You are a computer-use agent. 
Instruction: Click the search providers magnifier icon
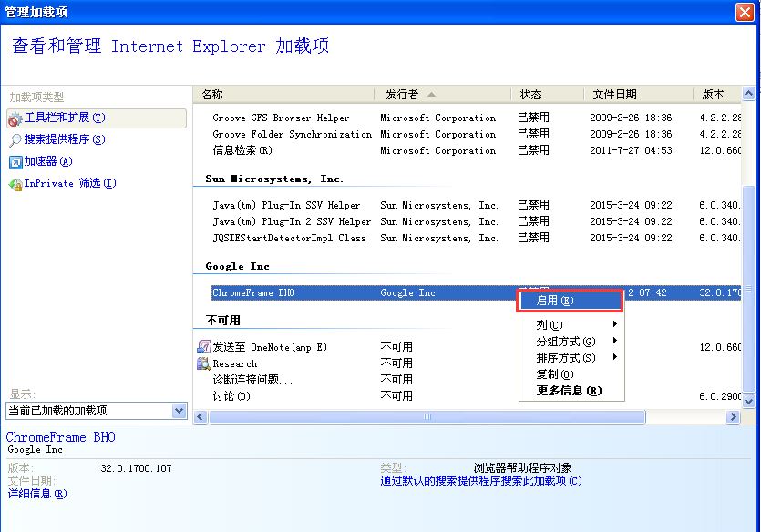(15, 140)
